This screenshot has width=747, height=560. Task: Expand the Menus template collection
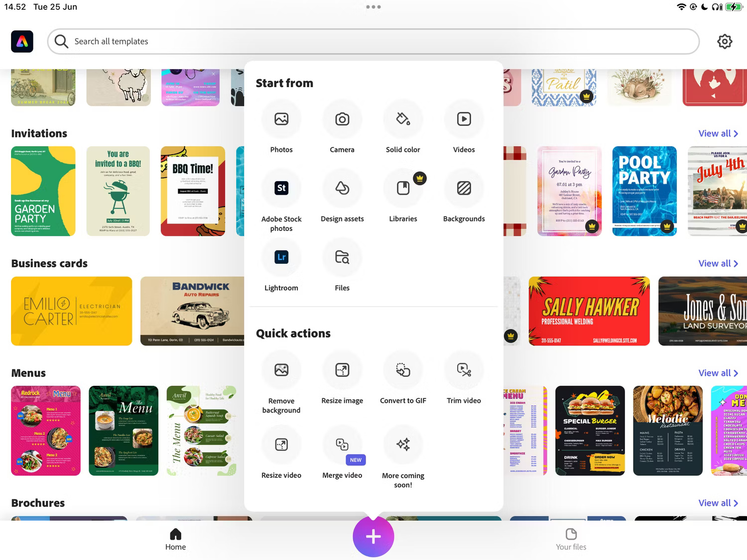pyautogui.click(x=718, y=373)
